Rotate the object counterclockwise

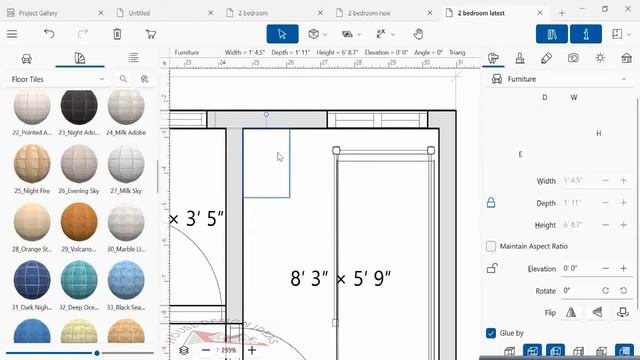623,291
